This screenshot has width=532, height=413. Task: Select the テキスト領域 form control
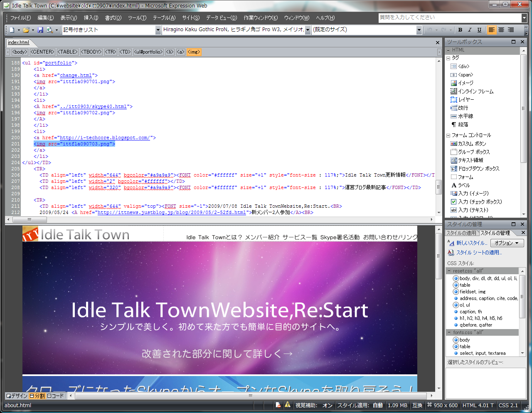[x=467, y=160]
